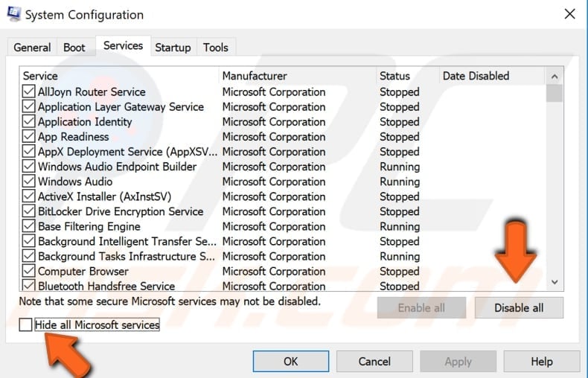Uncheck the AllJoyn Router Service checkbox
This screenshot has width=588, height=378.
point(29,92)
